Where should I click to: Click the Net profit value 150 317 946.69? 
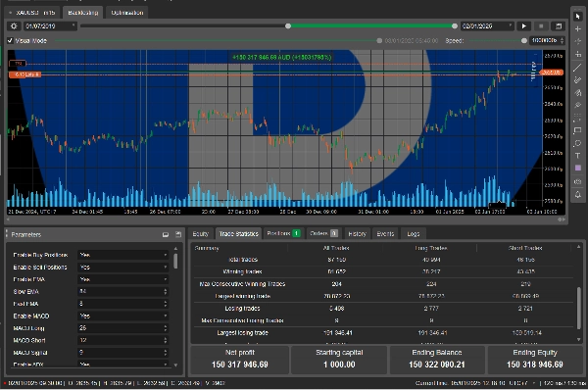240,365
